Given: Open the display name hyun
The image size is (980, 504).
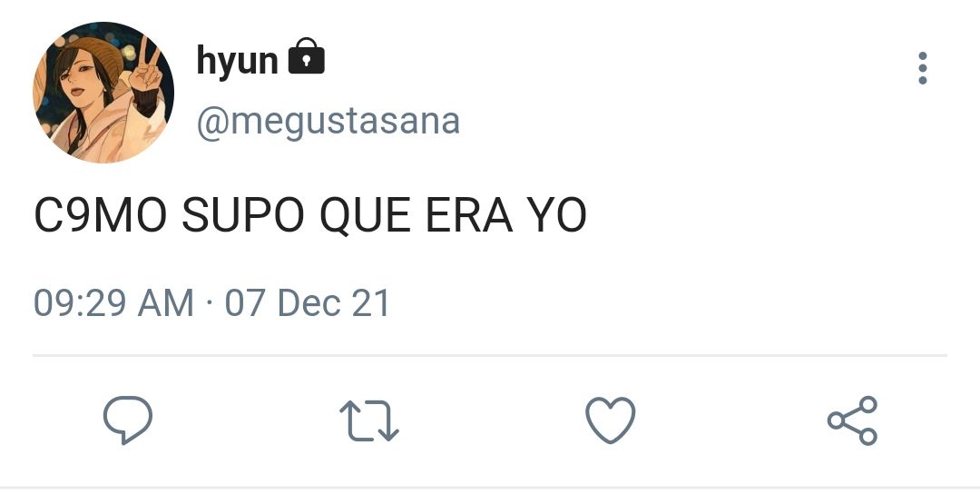Looking at the screenshot, I should (x=238, y=61).
